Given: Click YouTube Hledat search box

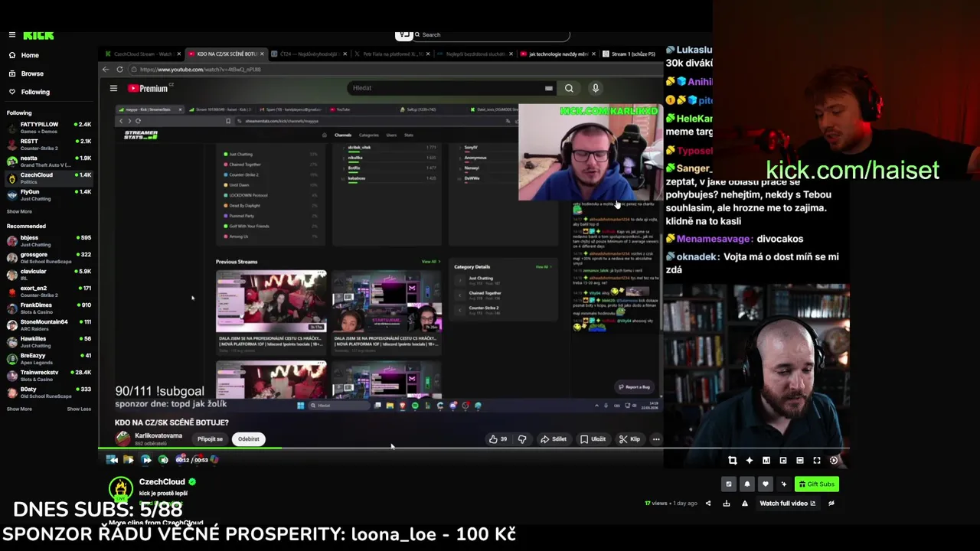Looking at the screenshot, I should 452,88.
